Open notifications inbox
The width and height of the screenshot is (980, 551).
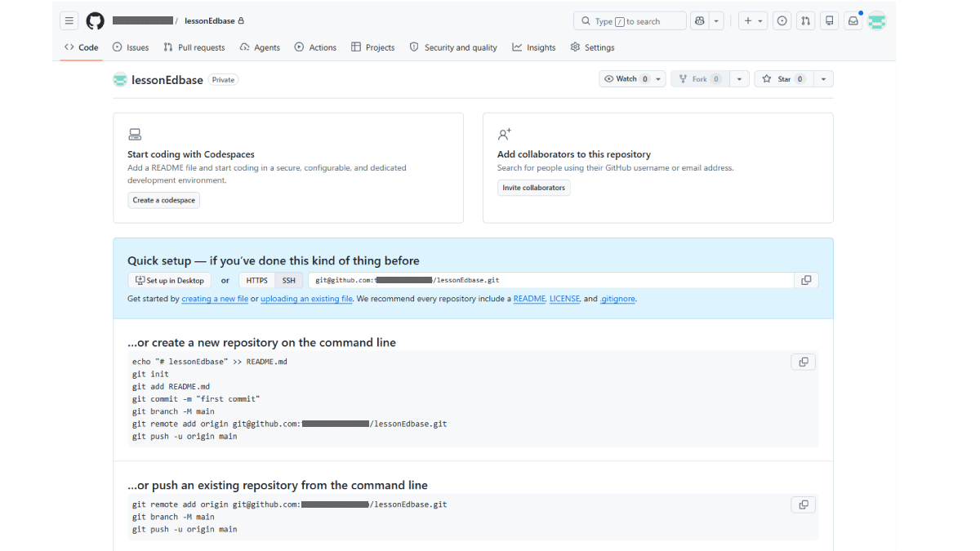pyautogui.click(x=853, y=21)
